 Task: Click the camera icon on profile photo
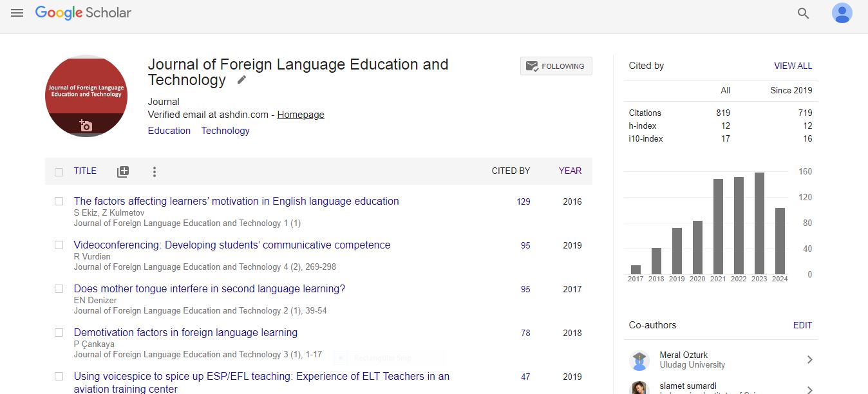point(86,126)
